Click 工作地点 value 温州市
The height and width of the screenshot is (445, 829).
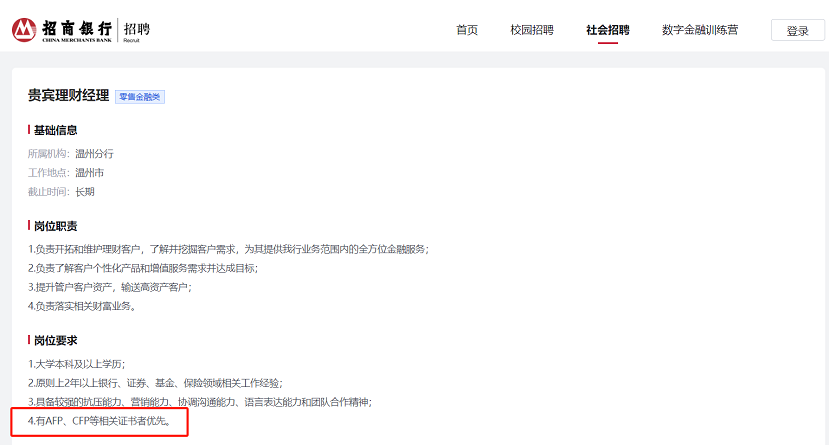pos(89,173)
